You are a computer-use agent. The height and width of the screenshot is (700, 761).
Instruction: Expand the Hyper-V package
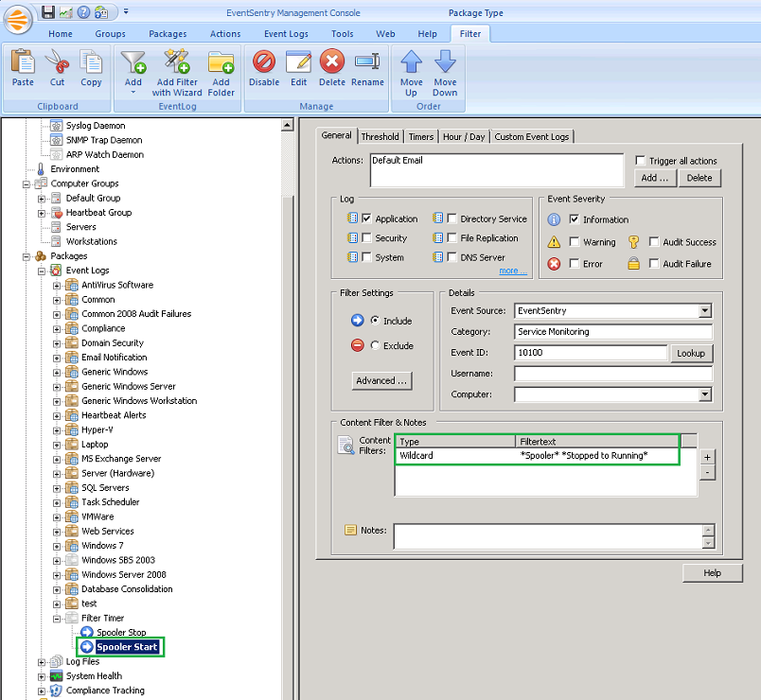point(57,430)
